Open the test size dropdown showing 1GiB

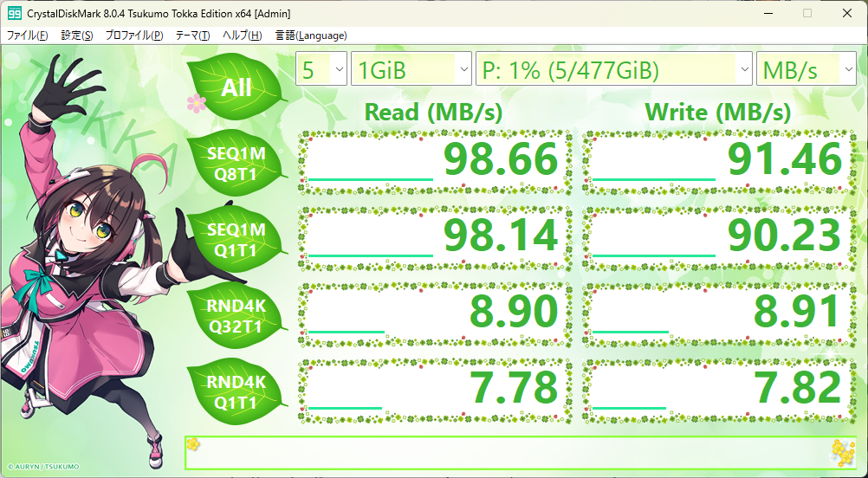(x=411, y=68)
